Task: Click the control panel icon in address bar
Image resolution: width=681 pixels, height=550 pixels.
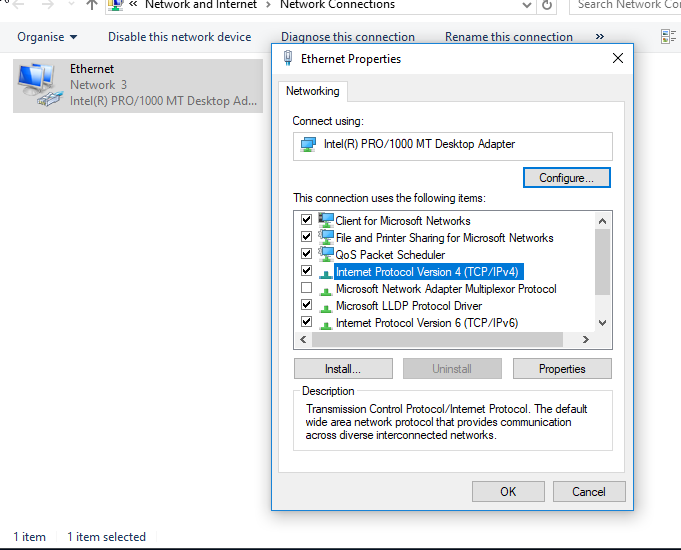Action: (116, 5)
